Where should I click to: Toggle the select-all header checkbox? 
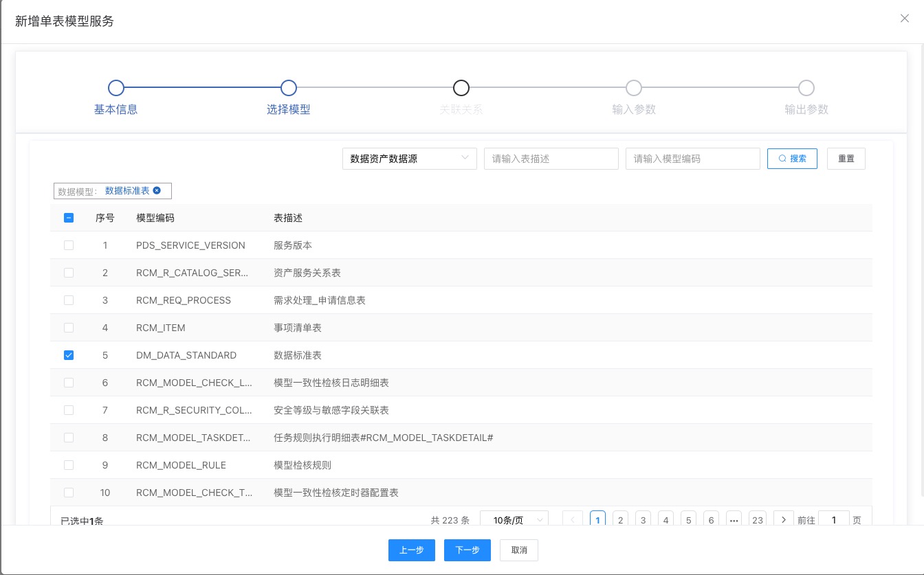click(69, 218)
